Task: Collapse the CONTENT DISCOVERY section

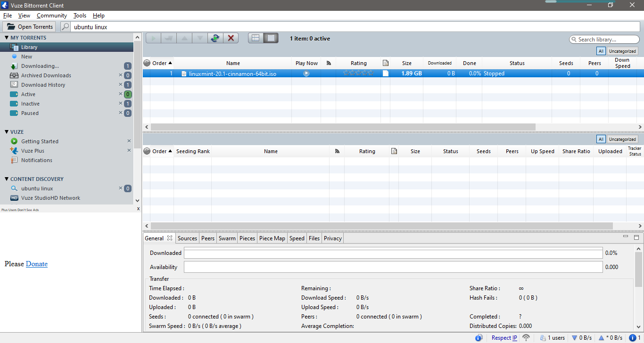Action: click(7, 179)
